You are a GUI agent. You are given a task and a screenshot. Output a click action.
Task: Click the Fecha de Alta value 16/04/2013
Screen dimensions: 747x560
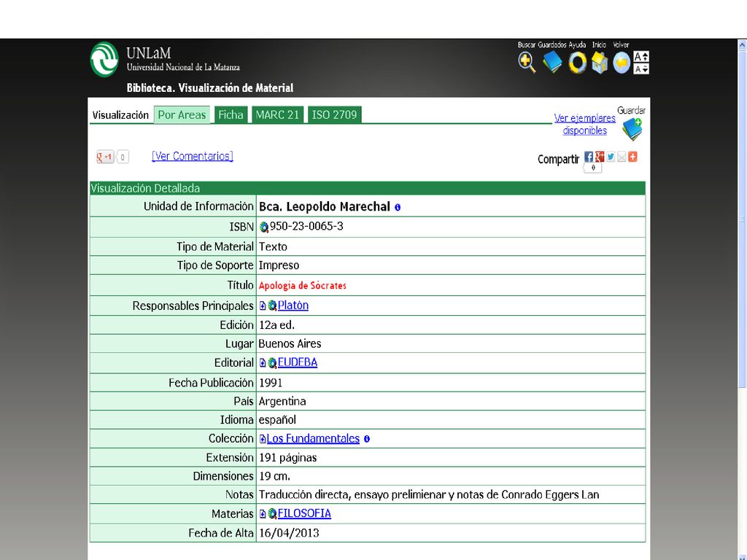(x=289, y=533)
